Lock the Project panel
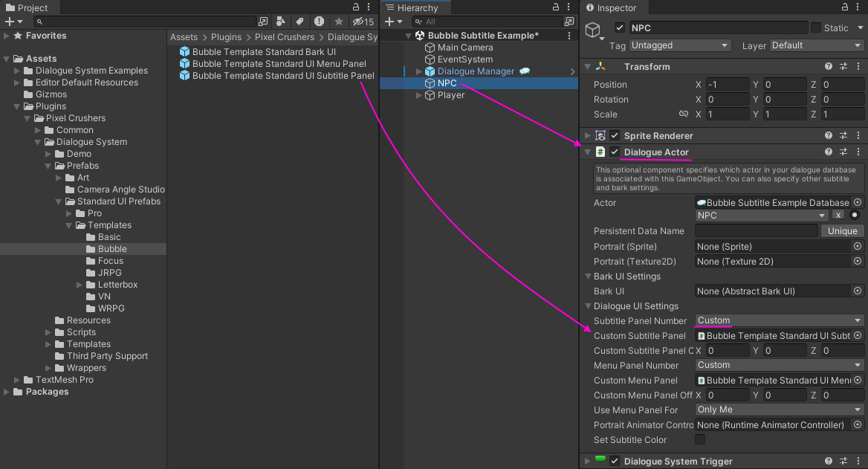This screenshot has height=469, width=868. point(356,7)
